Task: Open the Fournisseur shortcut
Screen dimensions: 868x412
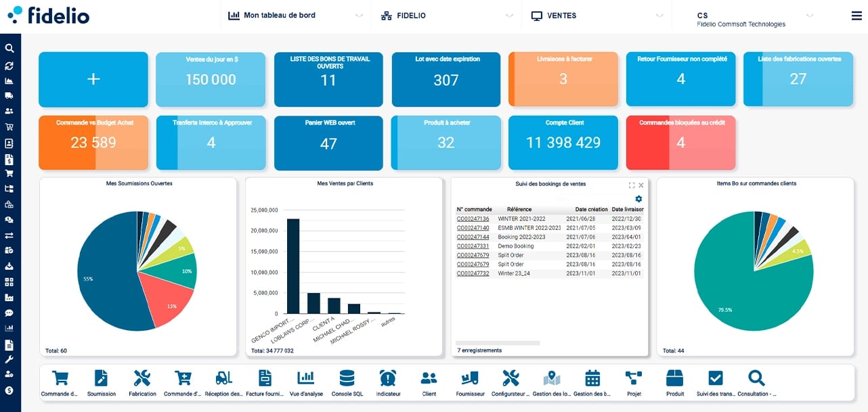Action: 470,383
